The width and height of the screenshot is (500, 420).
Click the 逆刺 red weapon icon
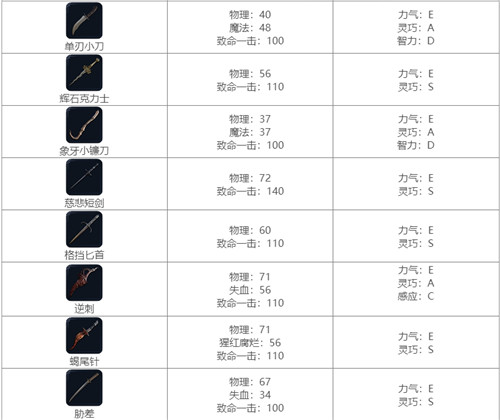[84, 283]
